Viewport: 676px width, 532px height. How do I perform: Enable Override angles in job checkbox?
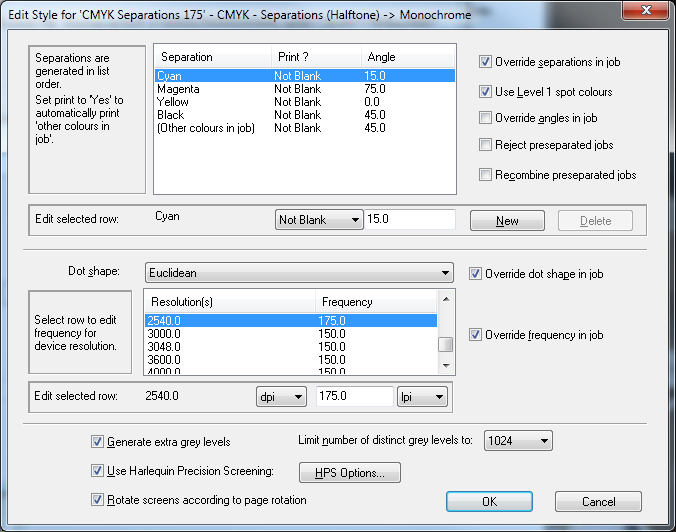click(486, 118)
